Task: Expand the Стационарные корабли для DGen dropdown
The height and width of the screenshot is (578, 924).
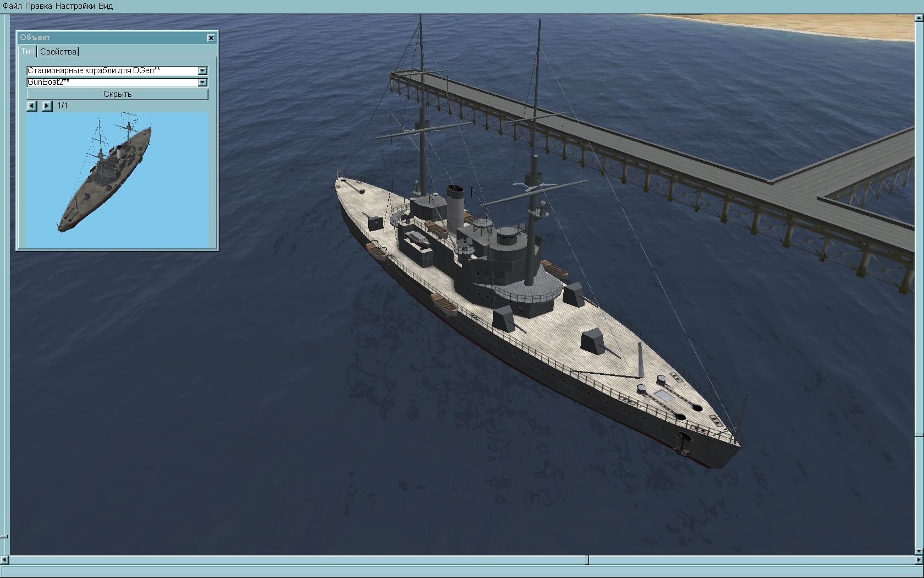Action: (202, 70)
